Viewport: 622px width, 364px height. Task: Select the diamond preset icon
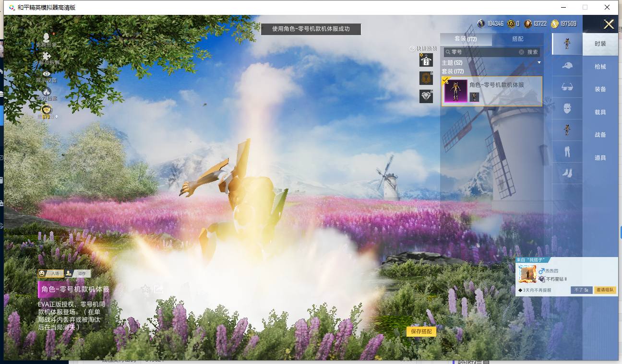click(x=426, y=96)
